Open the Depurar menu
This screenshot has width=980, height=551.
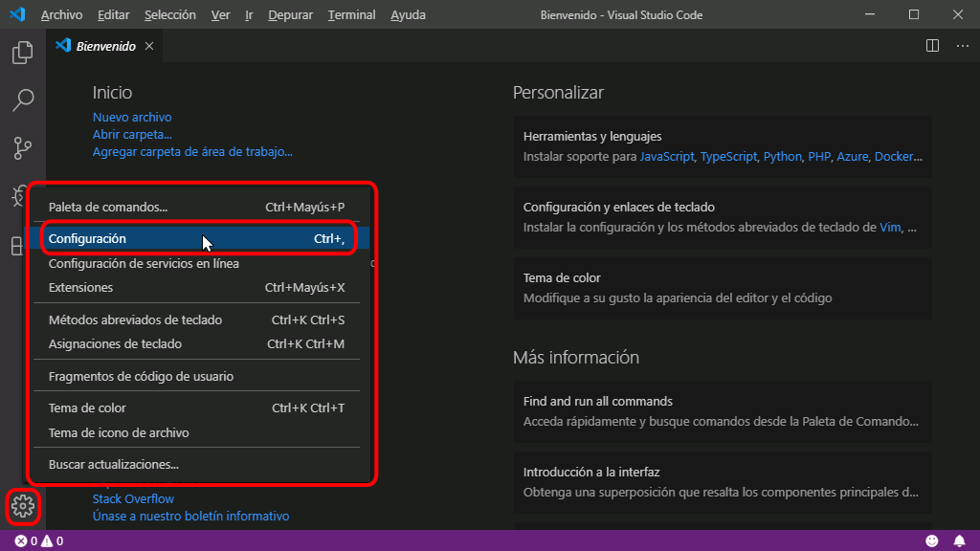(x=291, y=14)
